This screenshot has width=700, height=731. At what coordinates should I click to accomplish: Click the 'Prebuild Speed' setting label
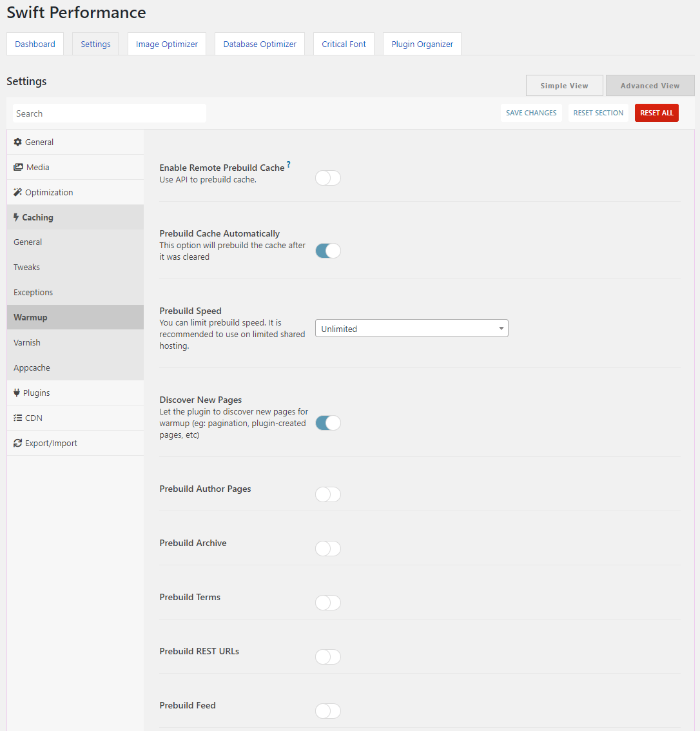(x=191, y=311)
